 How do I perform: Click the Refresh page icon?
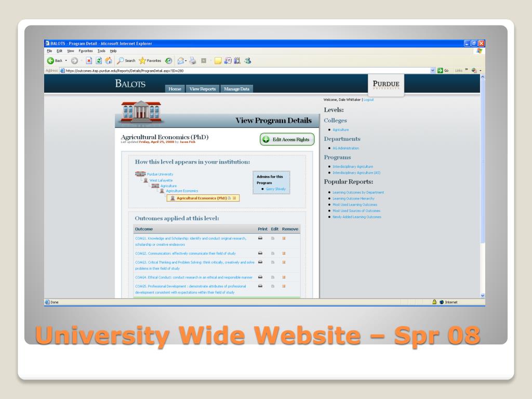tap(99, 61)
